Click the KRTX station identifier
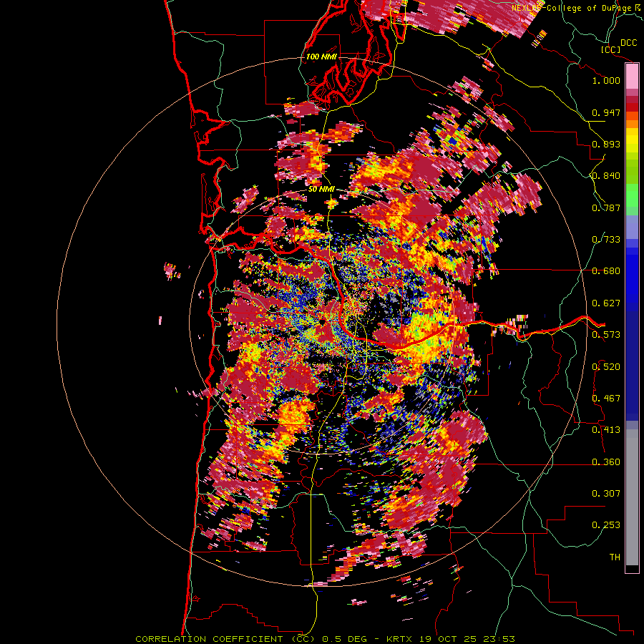Image resolution: width=644 pixels, height=644 pixels. coord(399,639)
